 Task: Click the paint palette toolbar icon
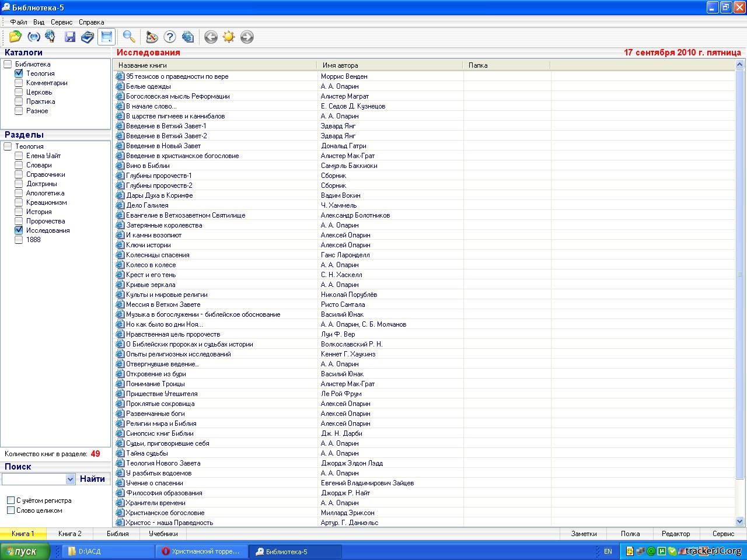pyautogui.click(x=152, y=37)
